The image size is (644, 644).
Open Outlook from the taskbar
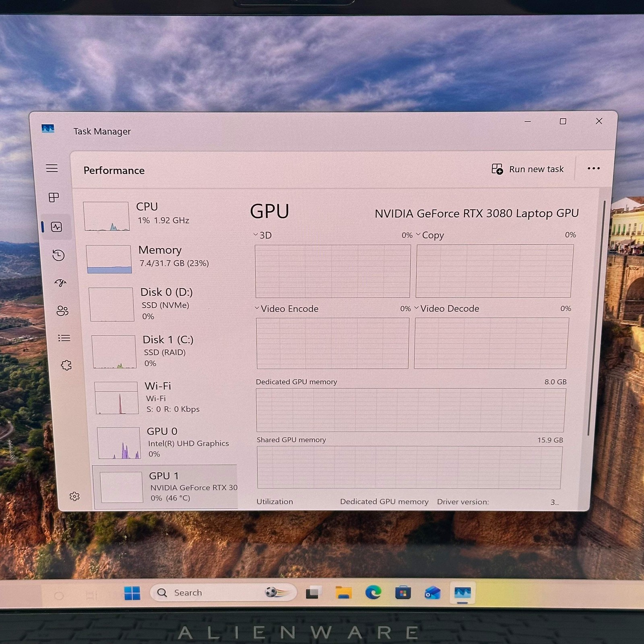(x=433, y=592)
